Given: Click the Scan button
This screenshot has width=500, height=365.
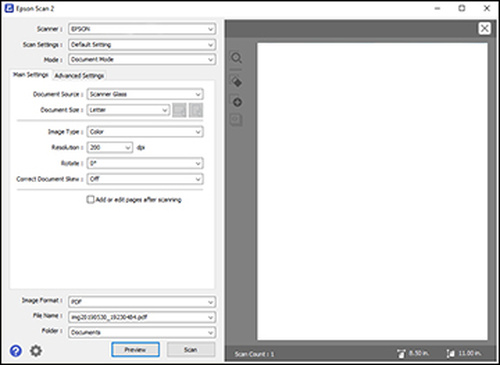Looking at the screenshot, I should [x=191, y=350].
